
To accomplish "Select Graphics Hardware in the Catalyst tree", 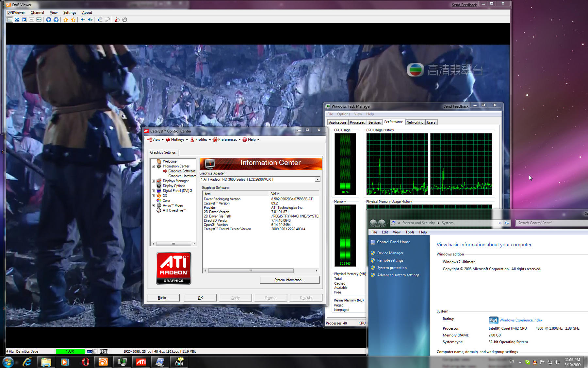I will (182, 176).
